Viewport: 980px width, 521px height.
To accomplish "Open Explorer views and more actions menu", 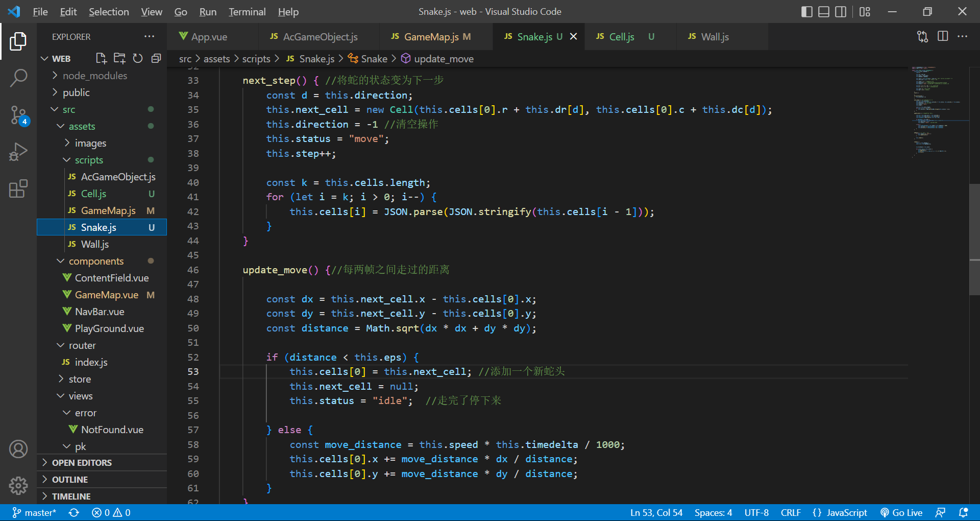I will [x=149, y=36].
